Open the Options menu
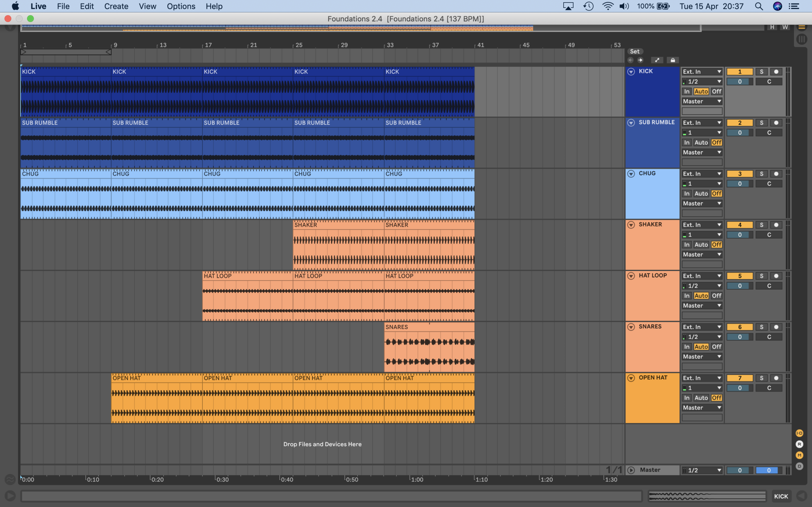Viewport: 812px width, 507px height. (x=181, y=6)
